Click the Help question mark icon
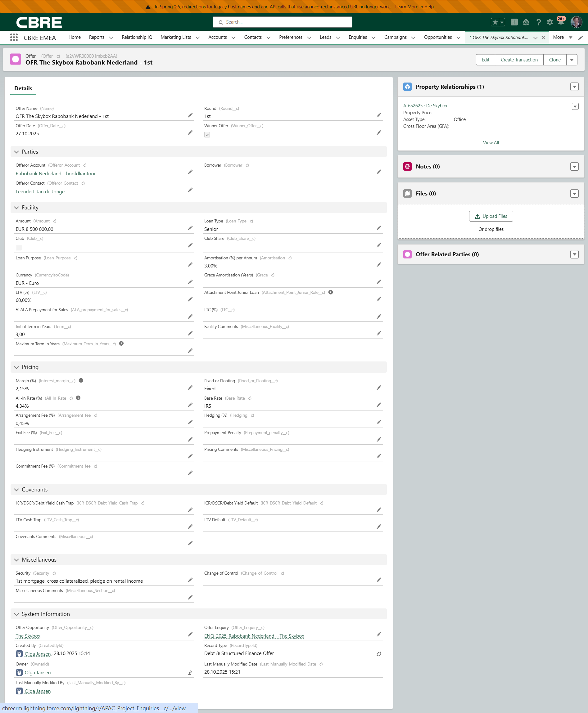This screenshot has width=588, height=713. coord(538,22)
